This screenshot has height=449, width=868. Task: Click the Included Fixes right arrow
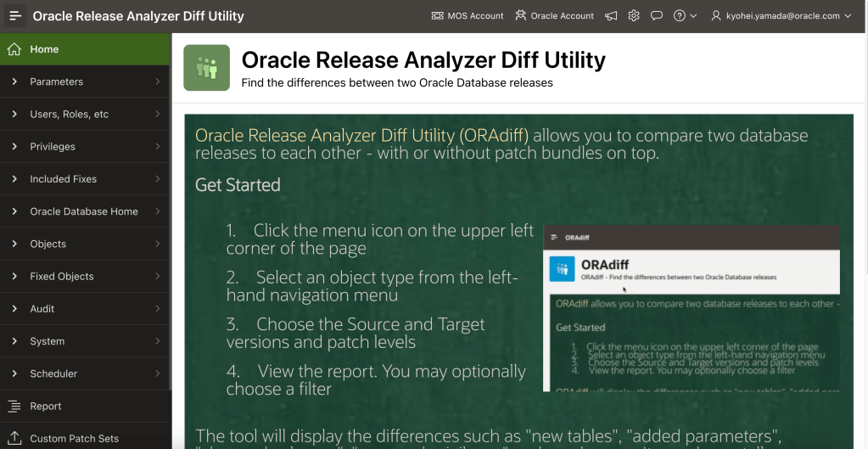coord(158,179)
